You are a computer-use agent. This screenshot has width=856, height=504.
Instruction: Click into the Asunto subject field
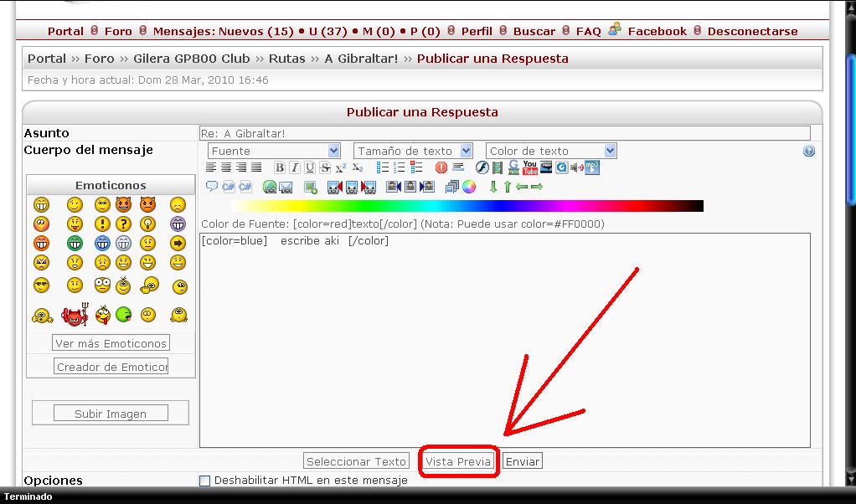point(504,133)
